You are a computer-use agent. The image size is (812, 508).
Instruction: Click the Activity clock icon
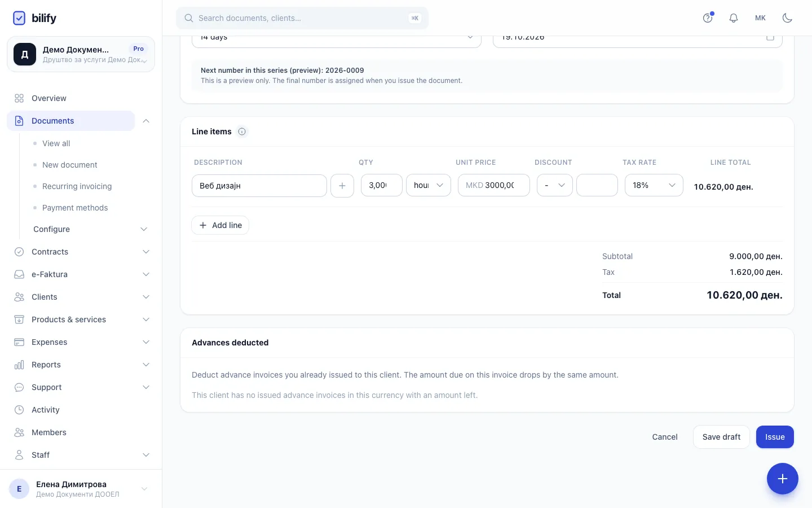click(19, 410)
